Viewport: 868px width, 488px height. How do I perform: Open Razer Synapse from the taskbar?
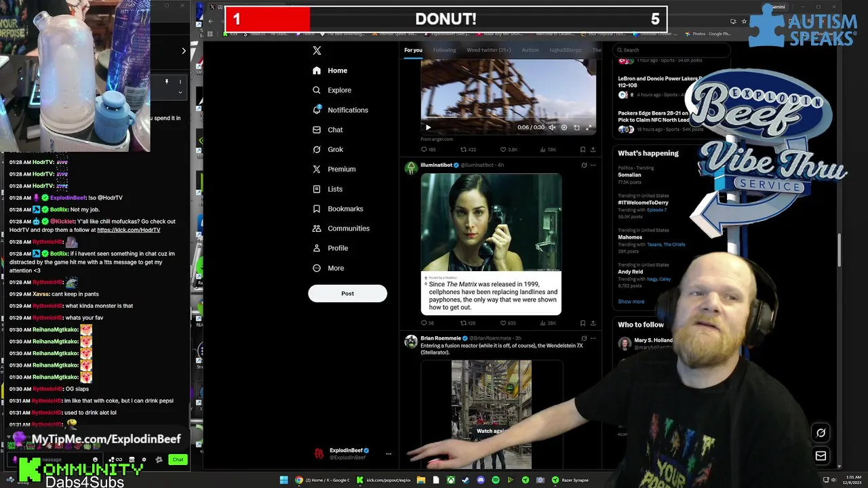coord(570,480)
